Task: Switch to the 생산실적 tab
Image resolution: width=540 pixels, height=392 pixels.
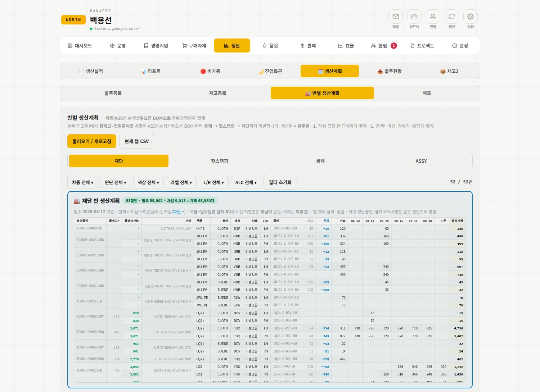Action: coord(91,71)
